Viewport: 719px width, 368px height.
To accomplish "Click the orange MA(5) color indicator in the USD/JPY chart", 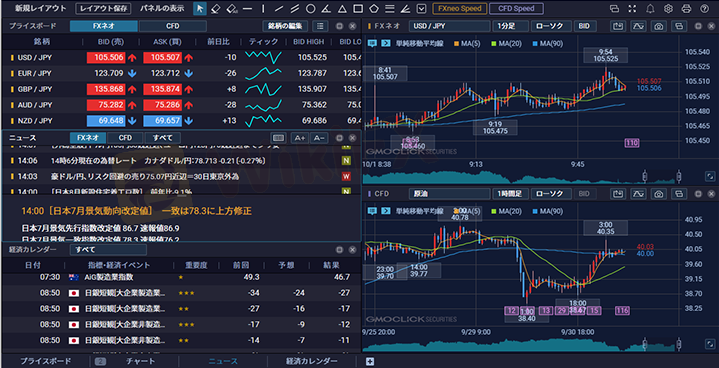I will 456,44.
